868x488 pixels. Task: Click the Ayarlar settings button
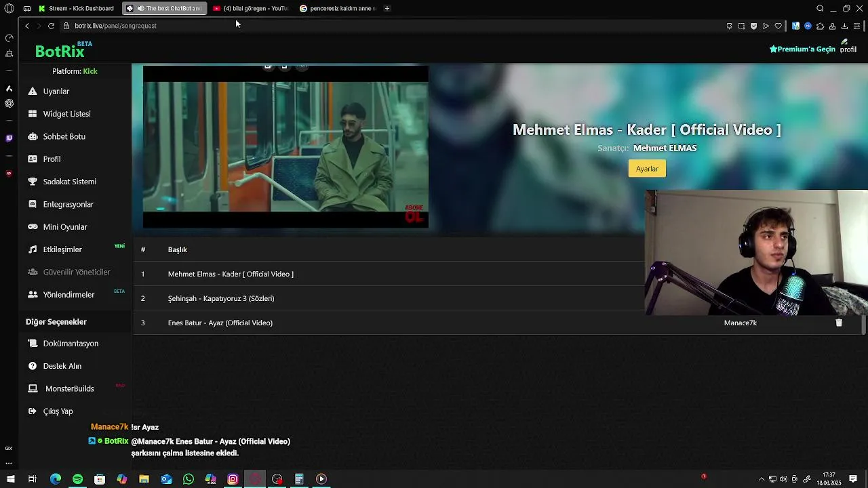(647, 169)
